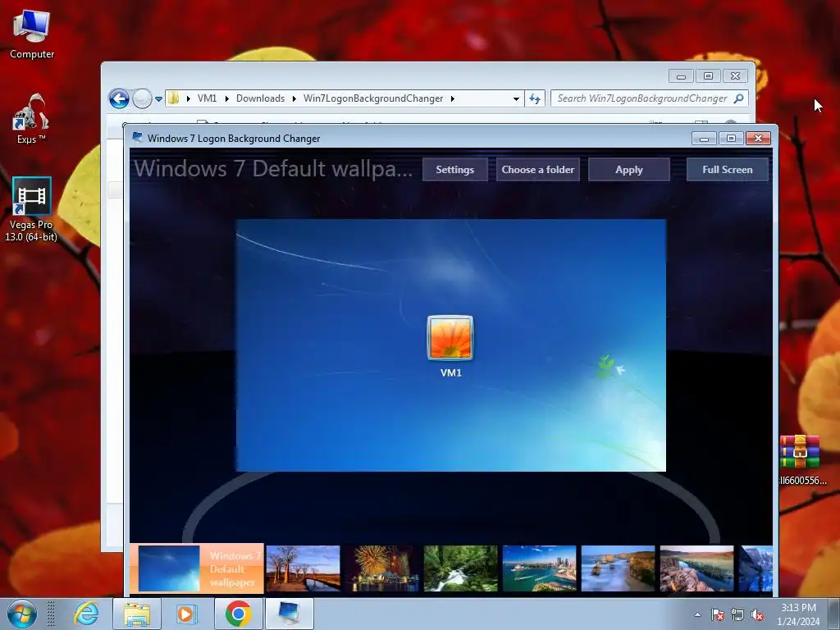840x630 pixels.
Task: Launch Internet Explorer from the taskbar
Action: point(85,614)
